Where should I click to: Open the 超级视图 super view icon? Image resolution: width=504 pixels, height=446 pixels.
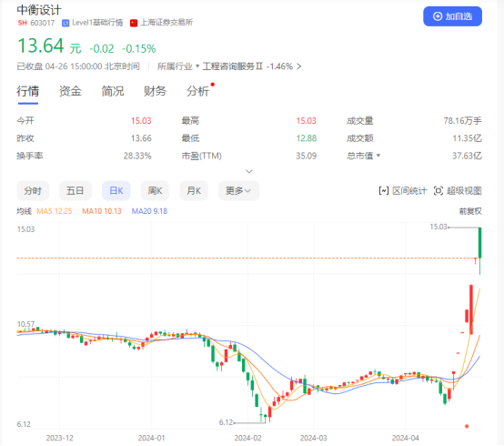click(x=438, y=191)
